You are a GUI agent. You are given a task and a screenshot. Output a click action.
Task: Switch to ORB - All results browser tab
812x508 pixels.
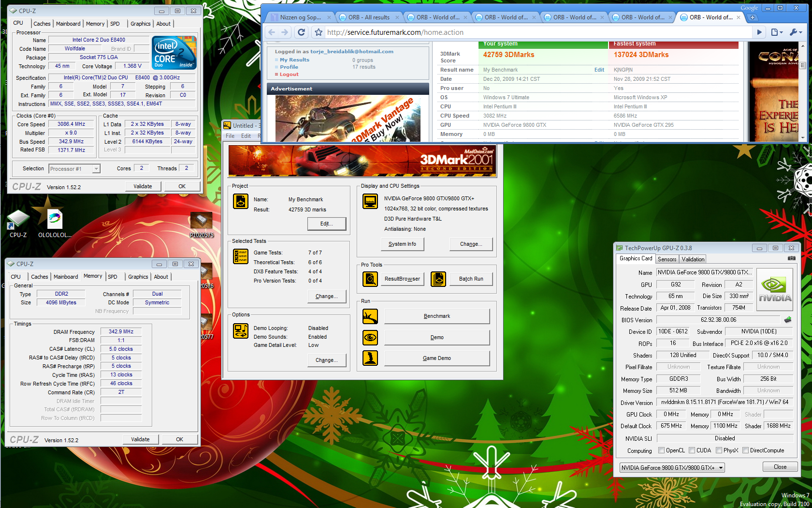(x=369, y=17)
